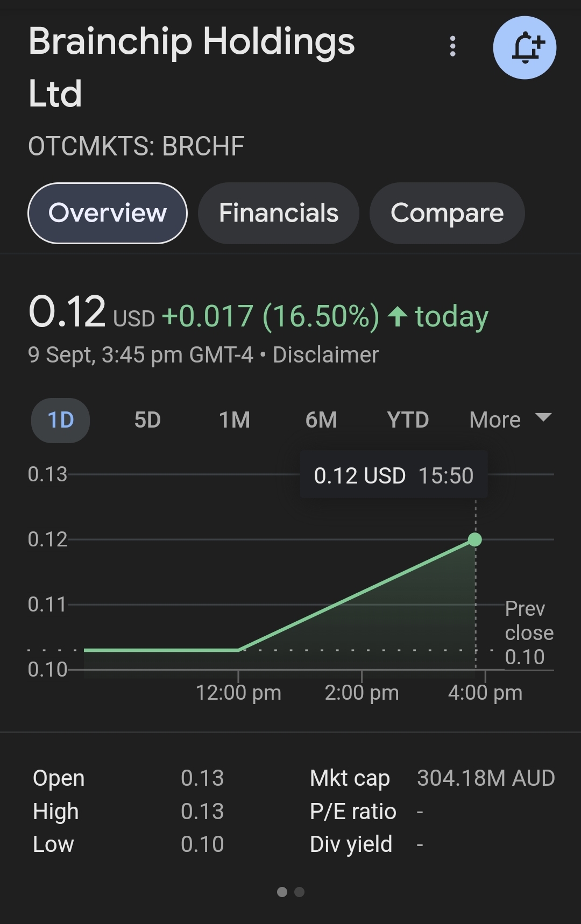Click the Low value 0.10
This screenshot has width=581, height=924.
pyautogui.click(x=202, y=844)
